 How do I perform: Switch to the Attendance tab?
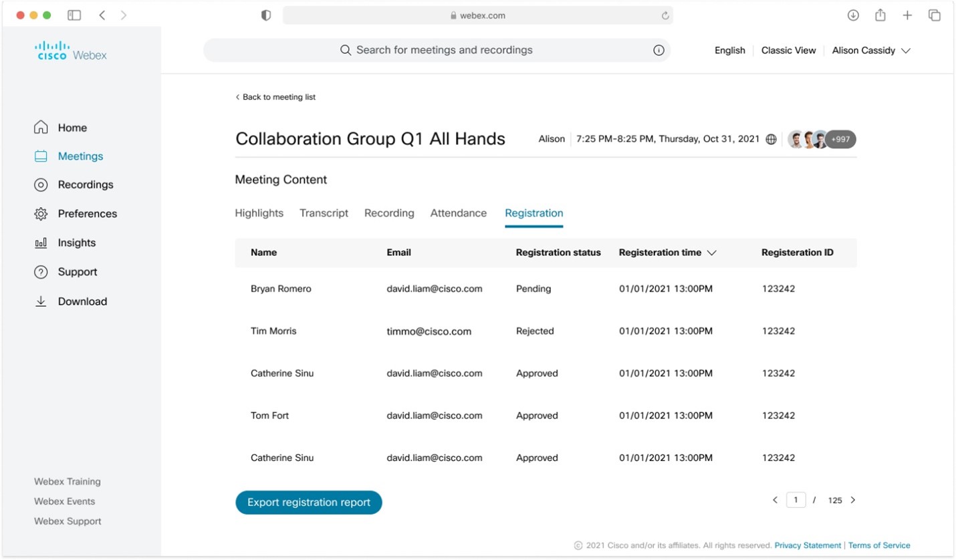458,213
